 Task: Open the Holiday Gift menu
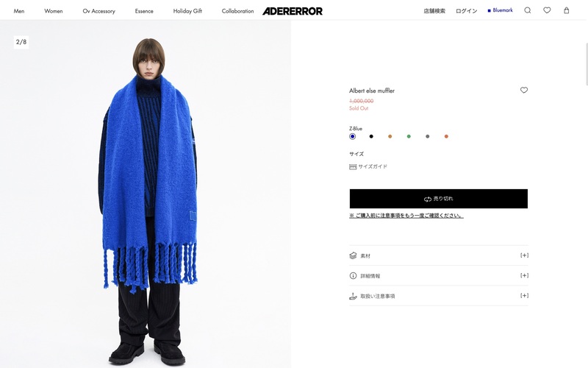point(187,11)
